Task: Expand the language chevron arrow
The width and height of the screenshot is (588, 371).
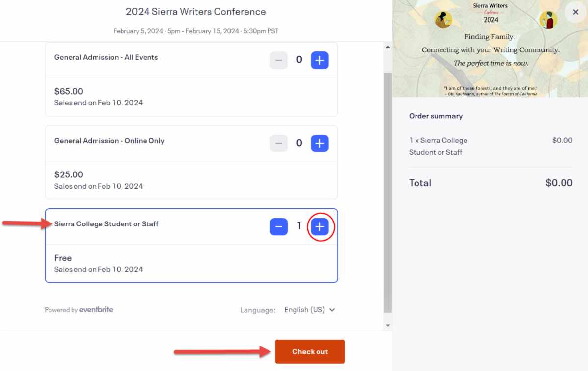Action: point(332,310)
